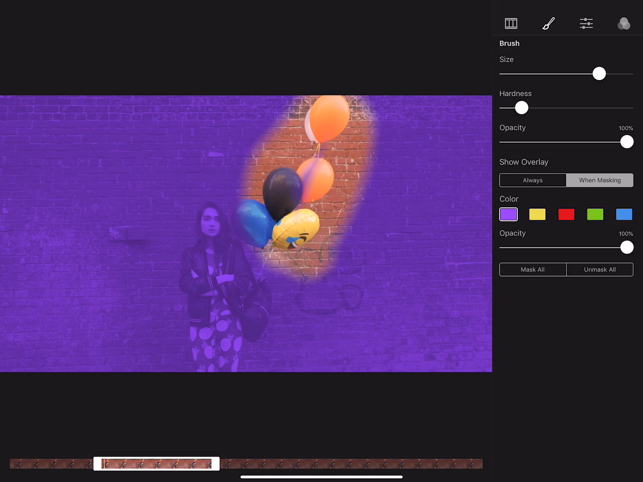Viewport: 643px width, 482px height.
Task: Open the adjustment sliders panel icon
Action: pyautogui.click(x=586, y=23)
